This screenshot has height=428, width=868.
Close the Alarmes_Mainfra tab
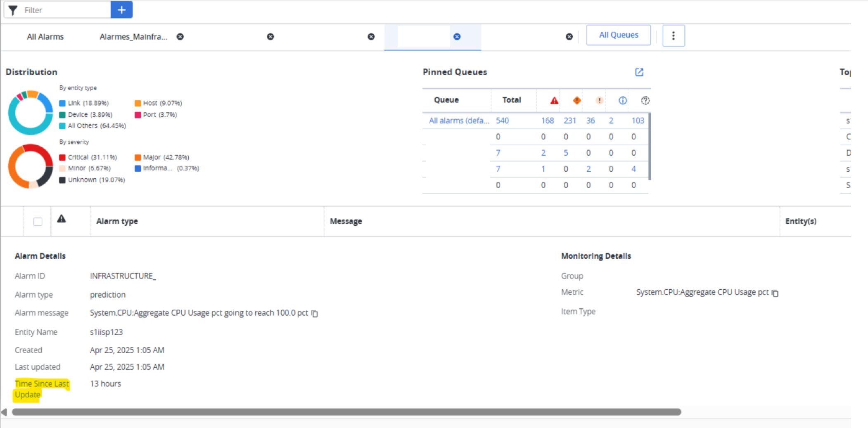(180, 37)
